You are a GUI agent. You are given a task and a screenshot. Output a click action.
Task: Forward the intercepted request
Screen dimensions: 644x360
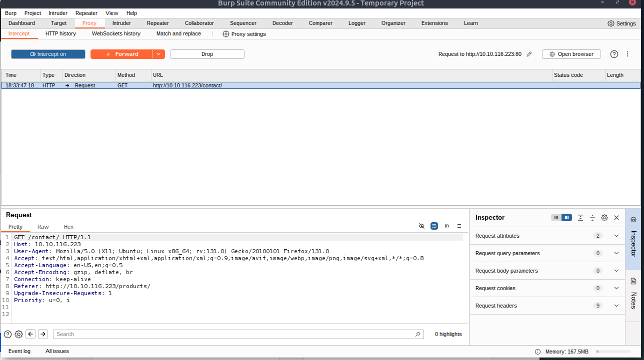(x=121, y=54)
